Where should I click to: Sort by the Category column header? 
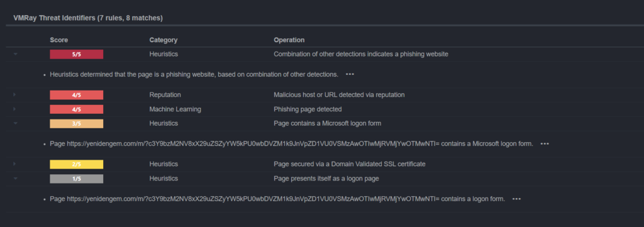pos(164,40)
